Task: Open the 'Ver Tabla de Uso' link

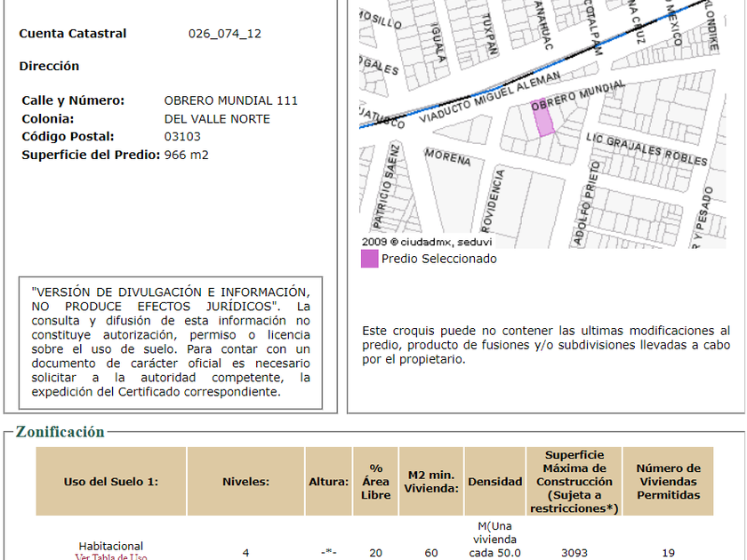Action: 111,556
